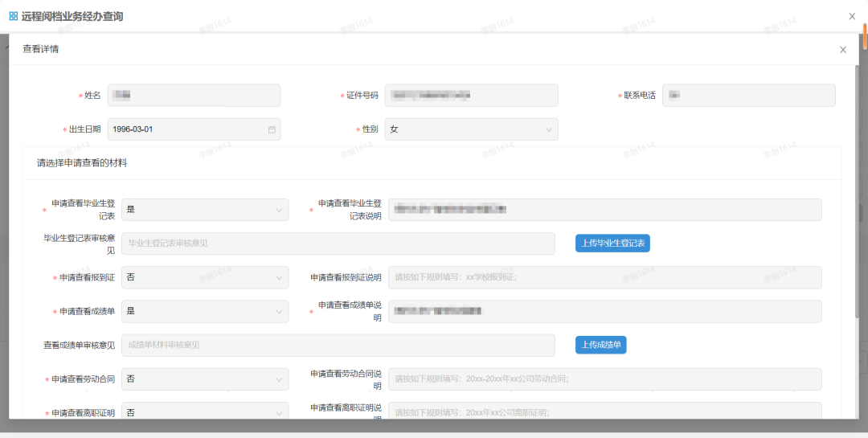Click the 上传毕业生登记表 button
The width and height of the screenshot is (868, 438).
point(612,243)
